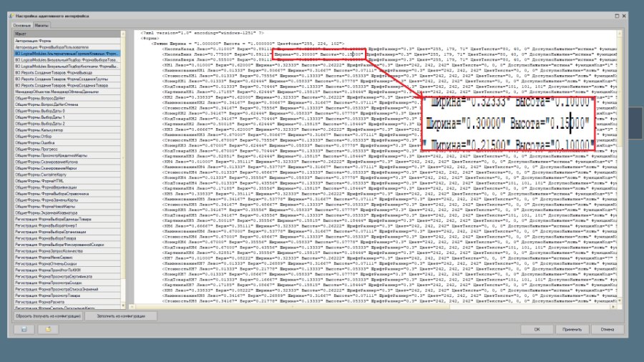Select Регистрация.ФормаМенюСервис row

67,258
